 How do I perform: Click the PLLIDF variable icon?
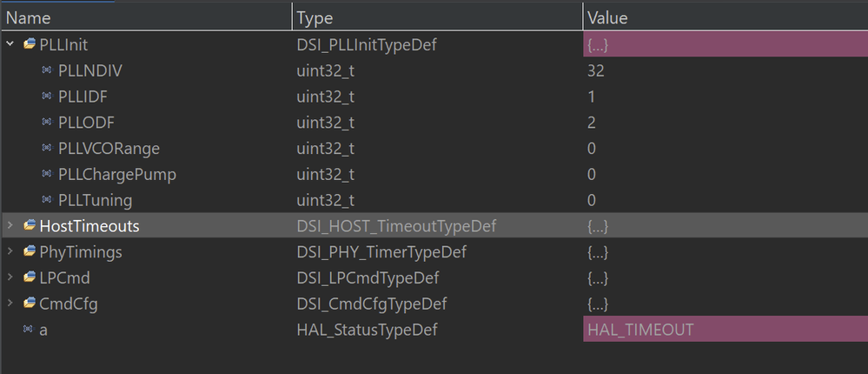pos(47,97)
